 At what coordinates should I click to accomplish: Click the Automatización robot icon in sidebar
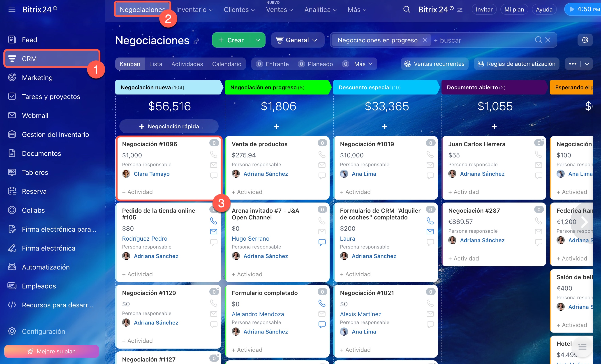12,267
